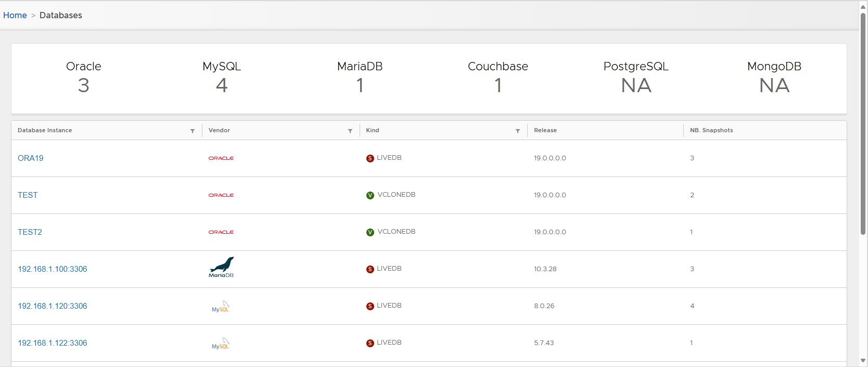Sort by the Release column header
This screenshot has height=367, width=868.
545,130
